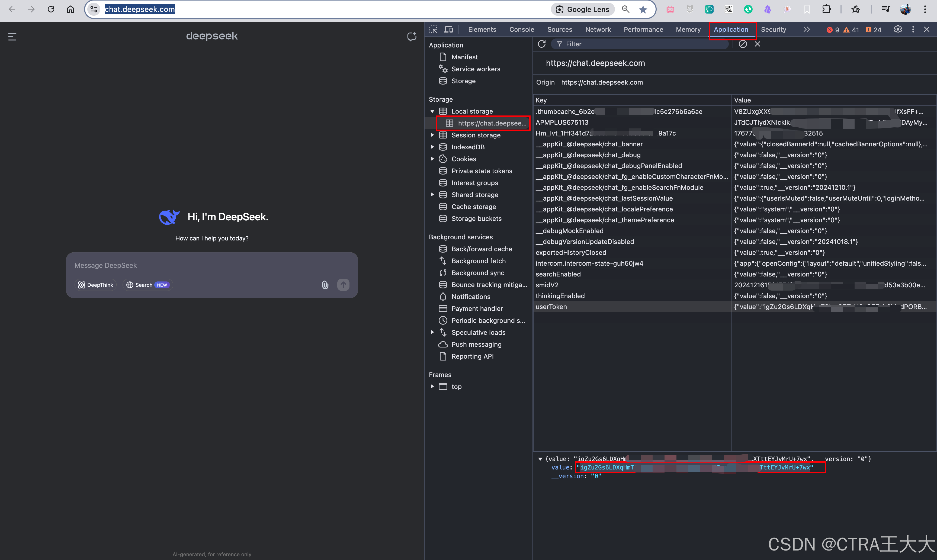Open Storage buckets item

click(476, 218)
